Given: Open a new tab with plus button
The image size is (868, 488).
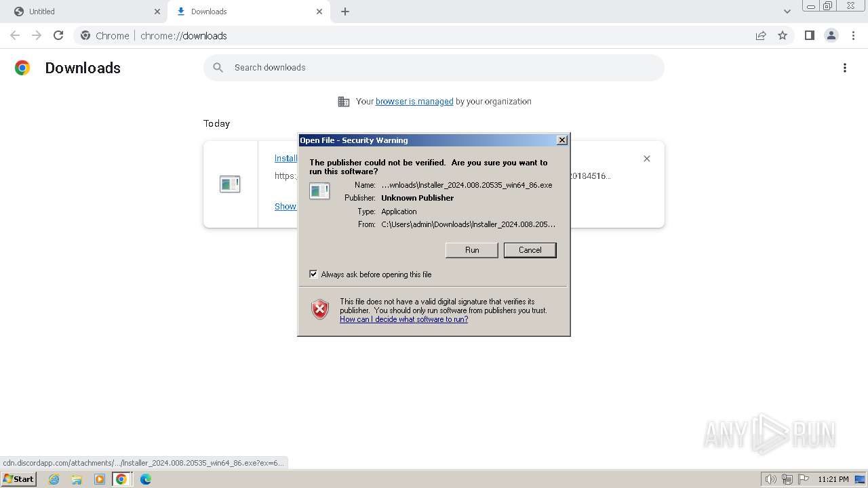Looking at the screenshot, I should pos(345,12).
